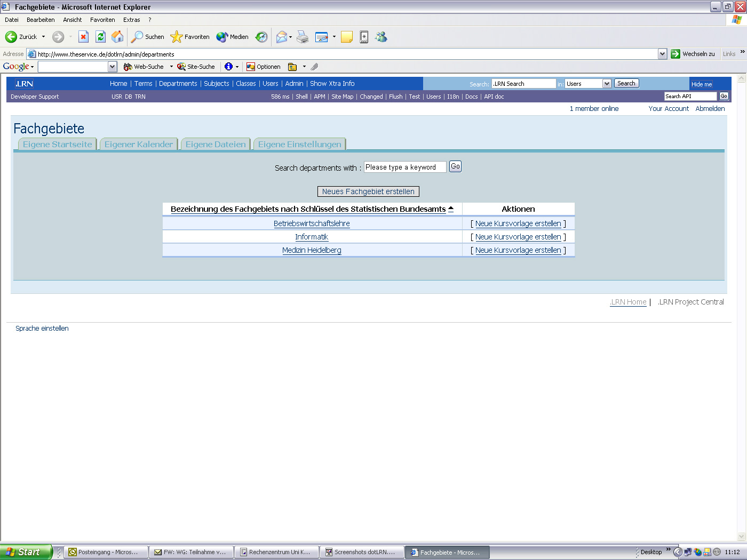Viewport: 747px width, 560px height.
Task: Refresh the page
Action: (x=101, y=37)
